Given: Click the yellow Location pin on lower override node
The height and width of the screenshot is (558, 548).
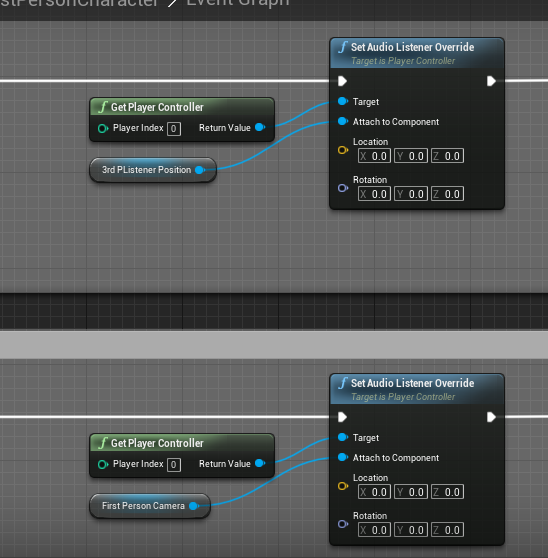Looking at the screenshot, I should 343,486.
